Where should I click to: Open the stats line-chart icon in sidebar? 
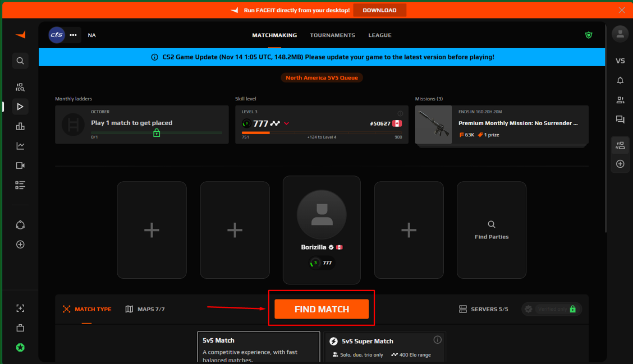tap(20, 146)
